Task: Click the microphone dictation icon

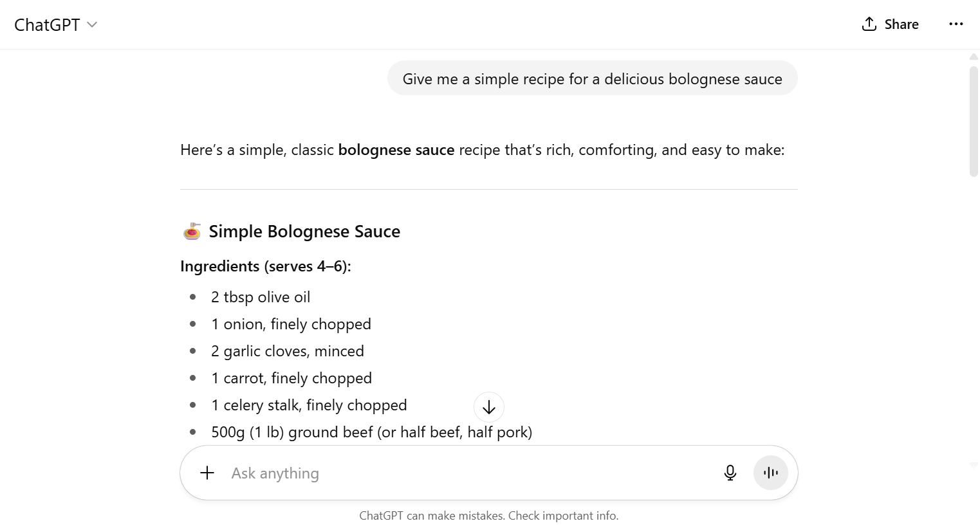Action: tap(730, 473)
